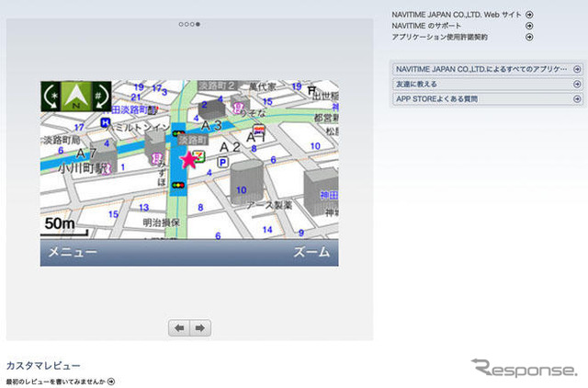588x388 pixels.
Task: Select fourth screenshot page dot
Action: pos(198,25)
